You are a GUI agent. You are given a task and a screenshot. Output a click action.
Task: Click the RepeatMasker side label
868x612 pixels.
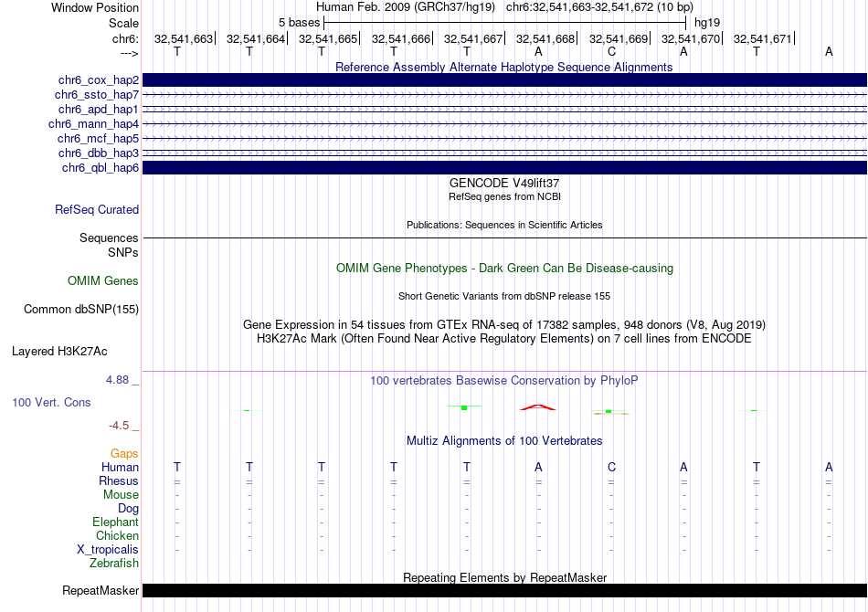101,591
